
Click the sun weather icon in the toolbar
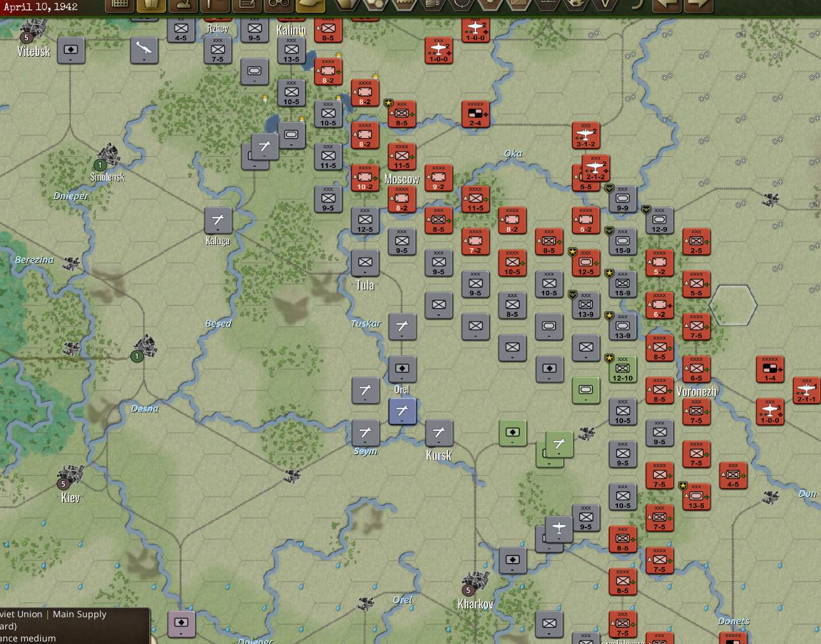[489, 5]
